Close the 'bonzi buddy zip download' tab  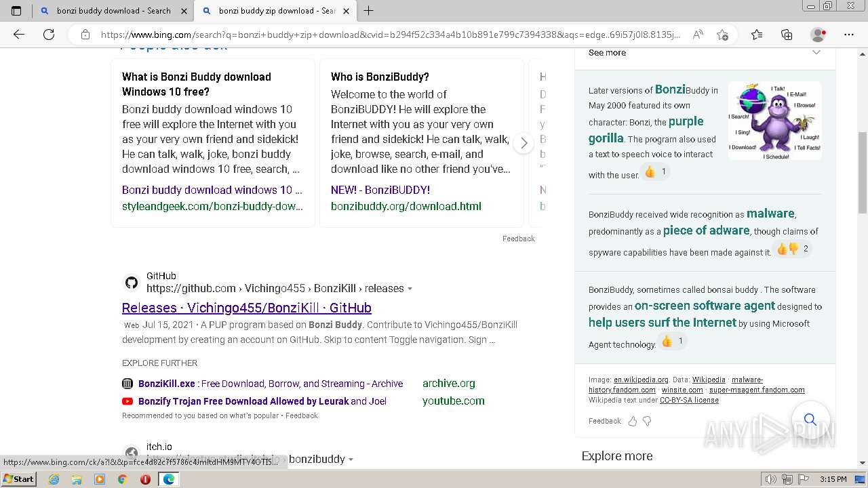[x=346, y=11]
